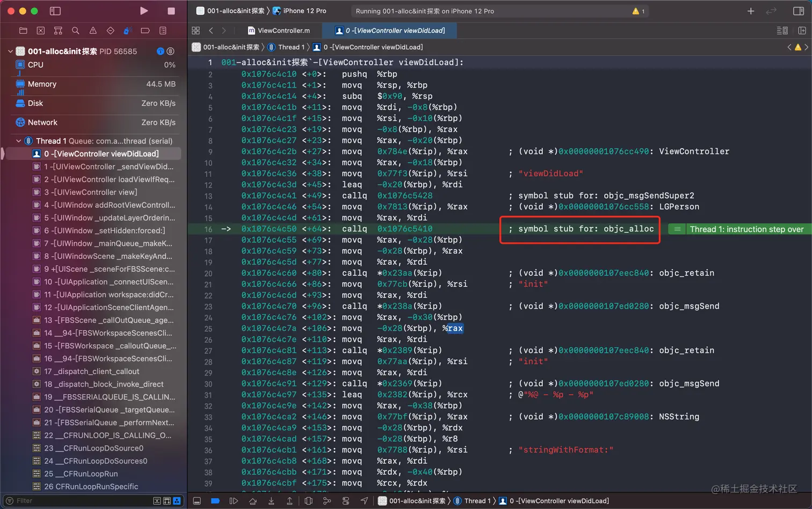
Task: Open the Symbol navigator
Action: coord(58,31)
